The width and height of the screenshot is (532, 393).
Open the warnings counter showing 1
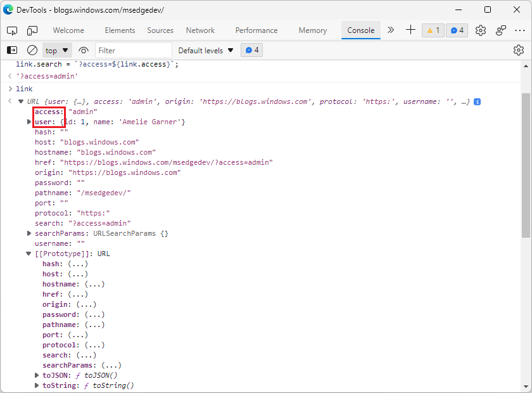[433, 30]
